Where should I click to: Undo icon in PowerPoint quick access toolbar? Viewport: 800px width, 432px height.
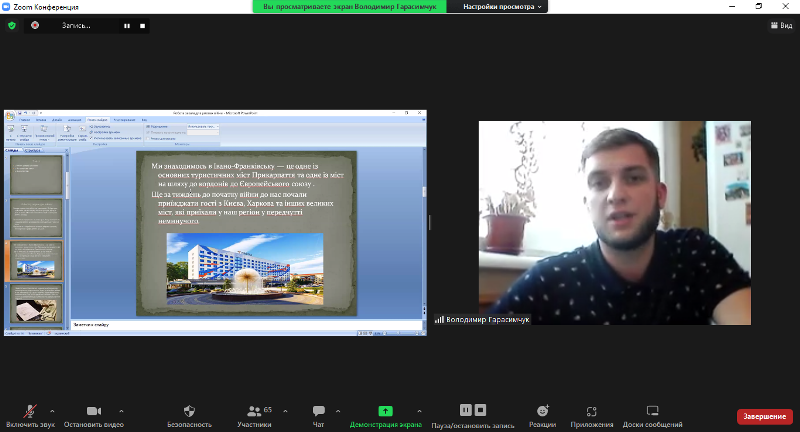coord(26,113)
